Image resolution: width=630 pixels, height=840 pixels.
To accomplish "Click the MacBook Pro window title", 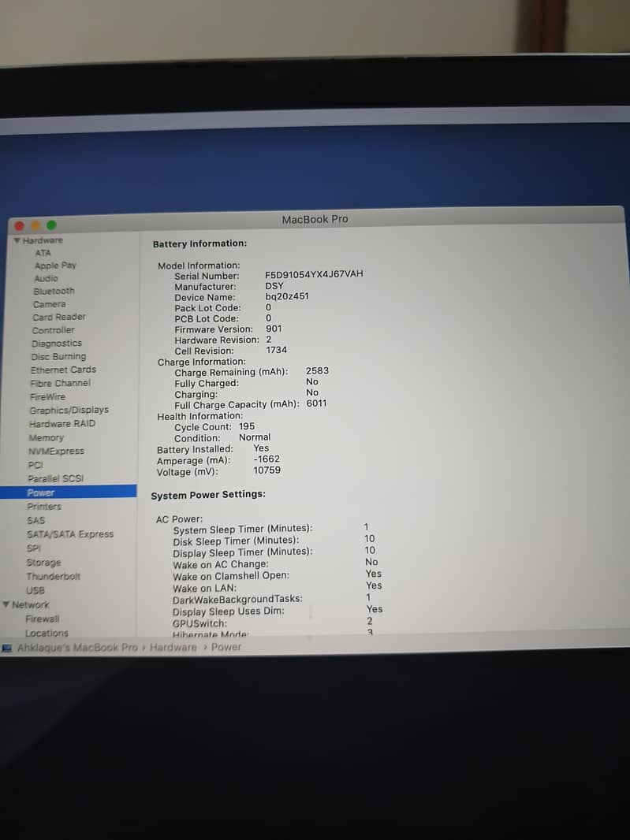I will pyautogui.click(x=315, y=219).
